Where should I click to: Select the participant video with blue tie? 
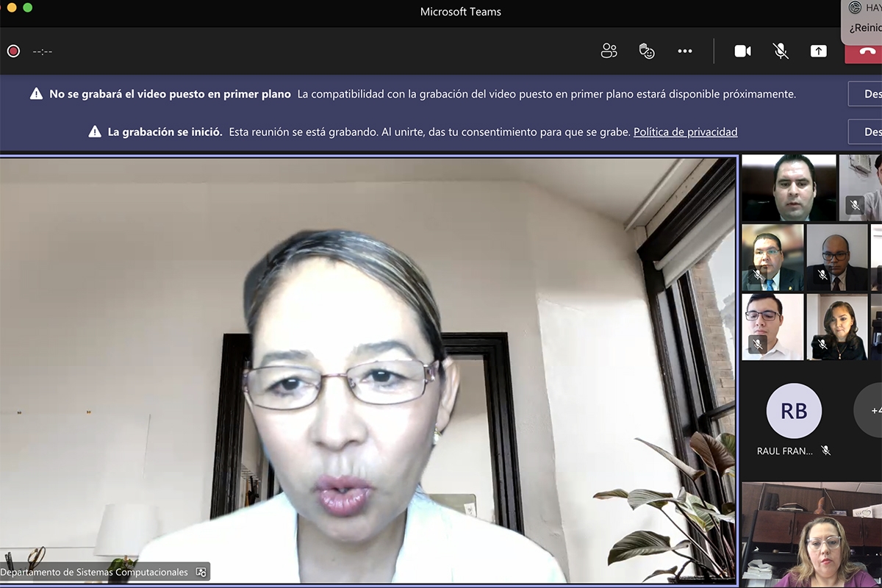click(772, 257)
